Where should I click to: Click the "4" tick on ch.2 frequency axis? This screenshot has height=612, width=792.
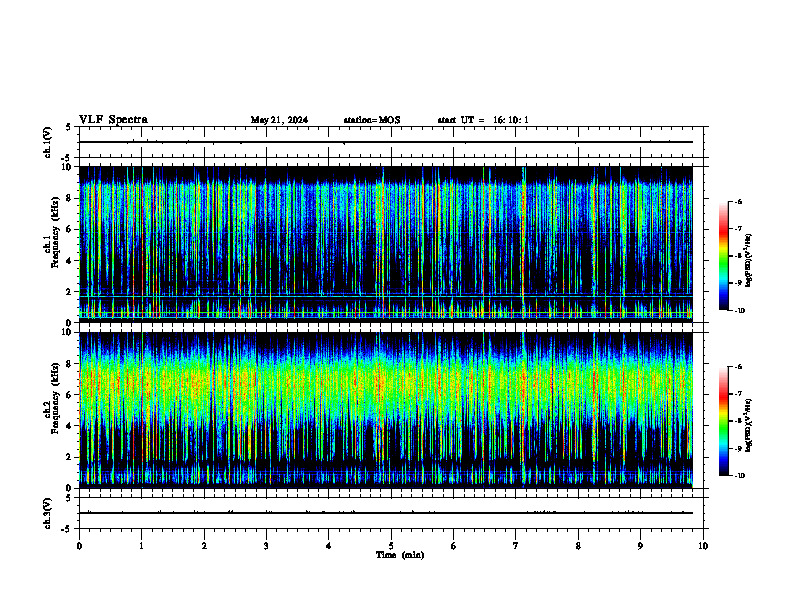point(70,426)
